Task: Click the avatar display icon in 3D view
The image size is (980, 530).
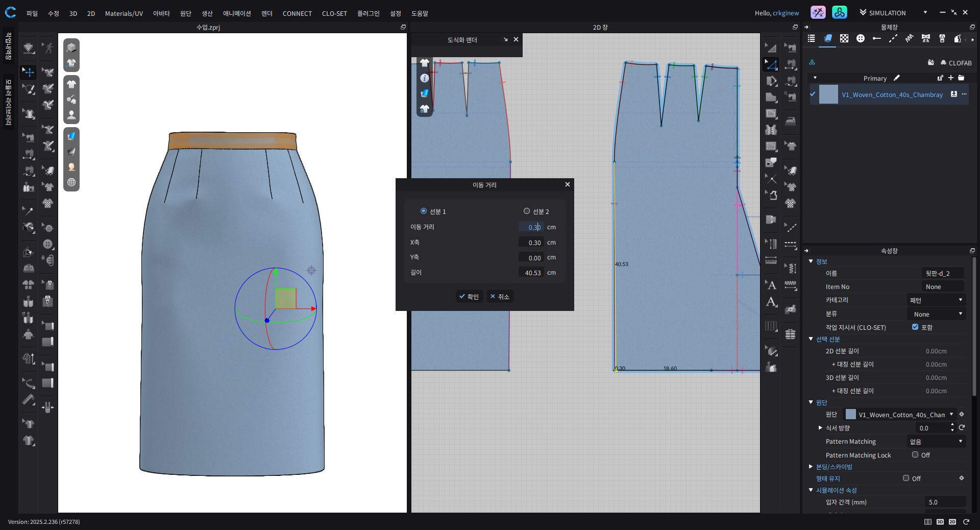Action: point(71,115)
